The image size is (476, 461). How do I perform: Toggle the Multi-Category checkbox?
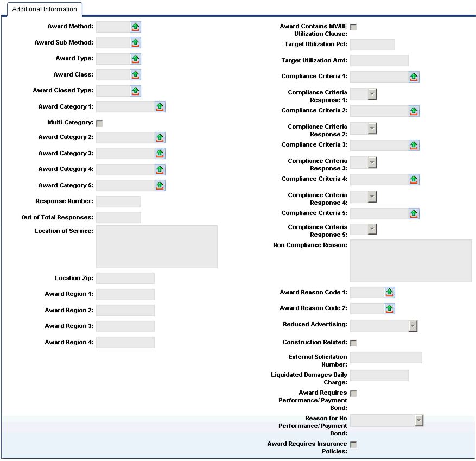tap(99, 123)
